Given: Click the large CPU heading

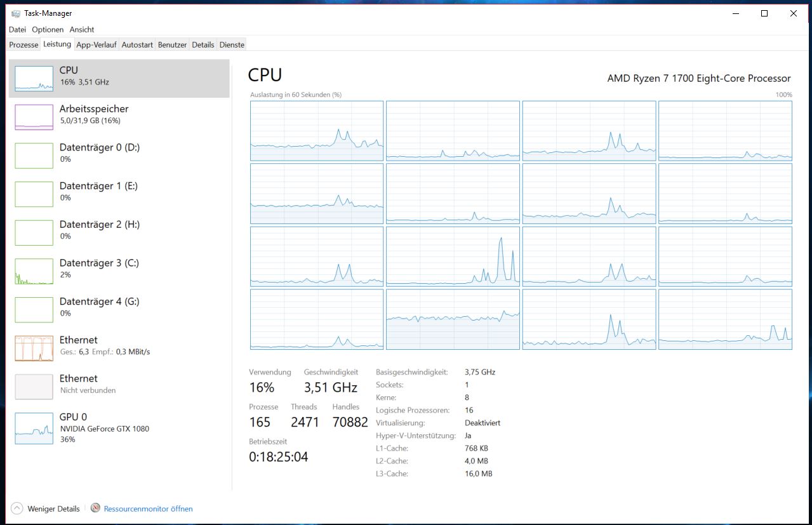Looking at the screenshot, I should [x=265, y=75].
